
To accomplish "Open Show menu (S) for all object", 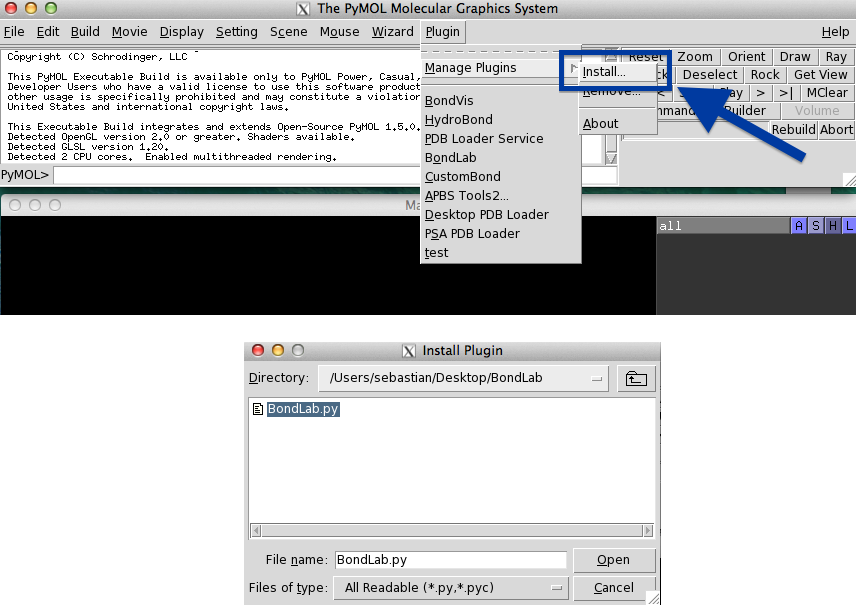I will [816, 226].
